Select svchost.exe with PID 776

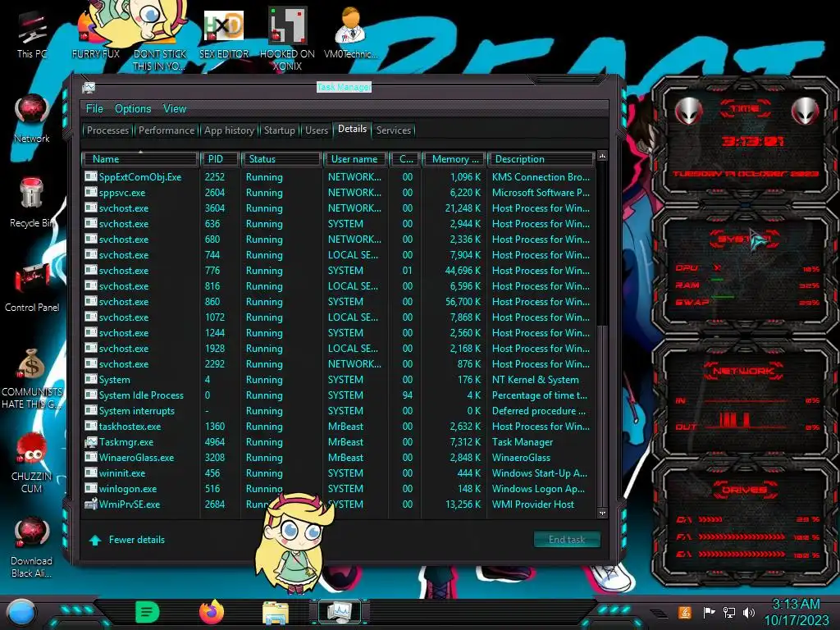coord(339,271)
